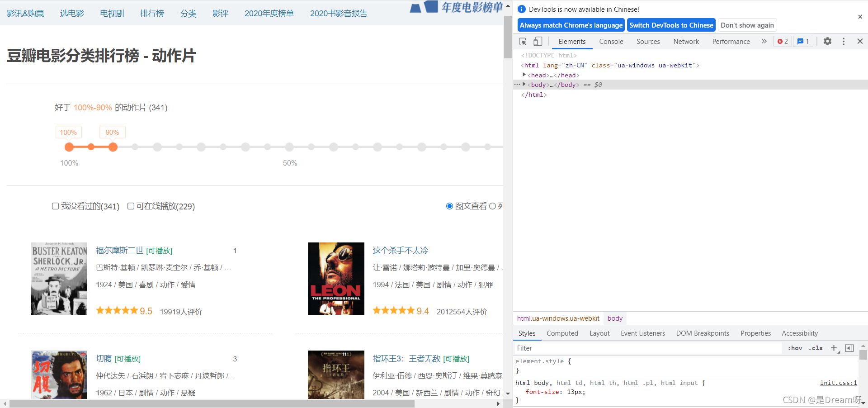Select the body breadcrumb in DevTools

[x=615, y=318]
